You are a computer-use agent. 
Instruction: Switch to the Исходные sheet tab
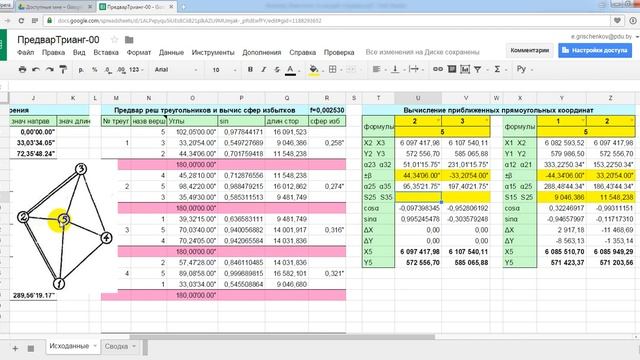click(x=69, y=346)
